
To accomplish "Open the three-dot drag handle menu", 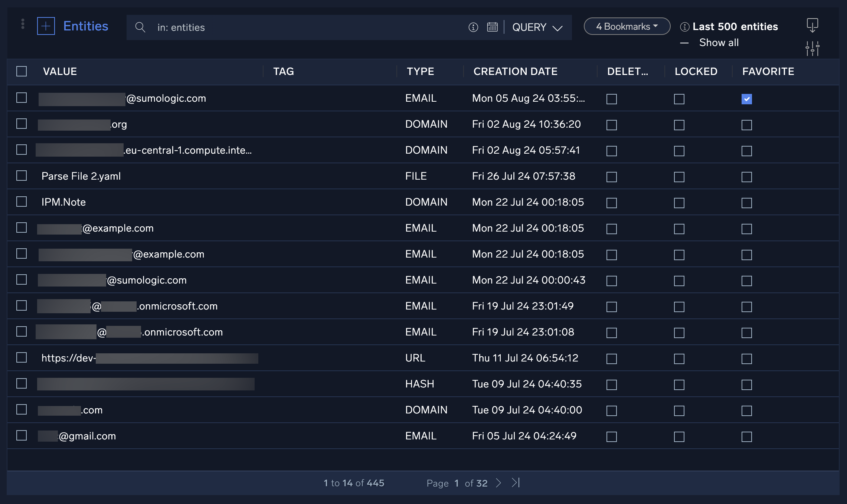I will point(23,24).
